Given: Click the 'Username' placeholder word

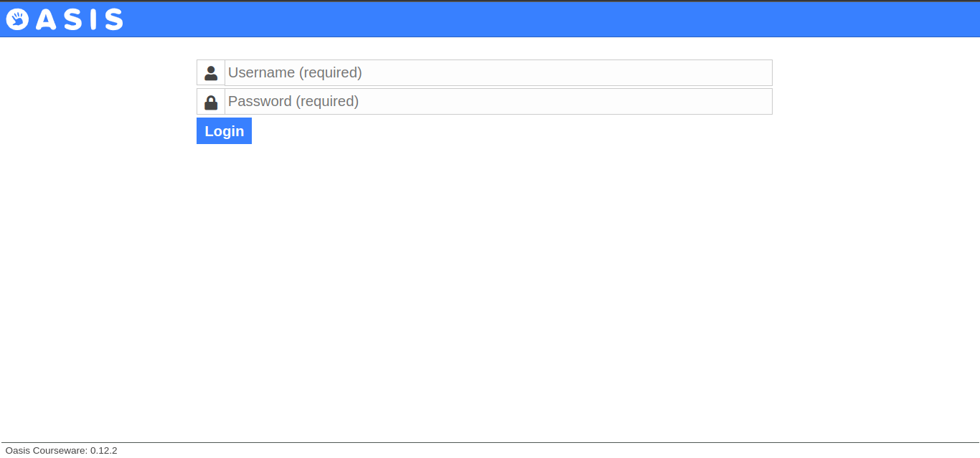Looking at the screenshot, I should 261,73.
